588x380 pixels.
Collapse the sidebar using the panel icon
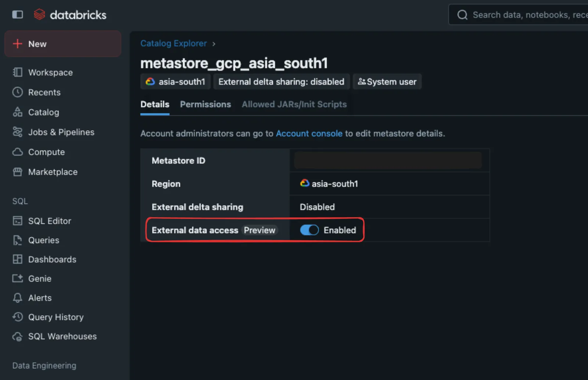17,15
